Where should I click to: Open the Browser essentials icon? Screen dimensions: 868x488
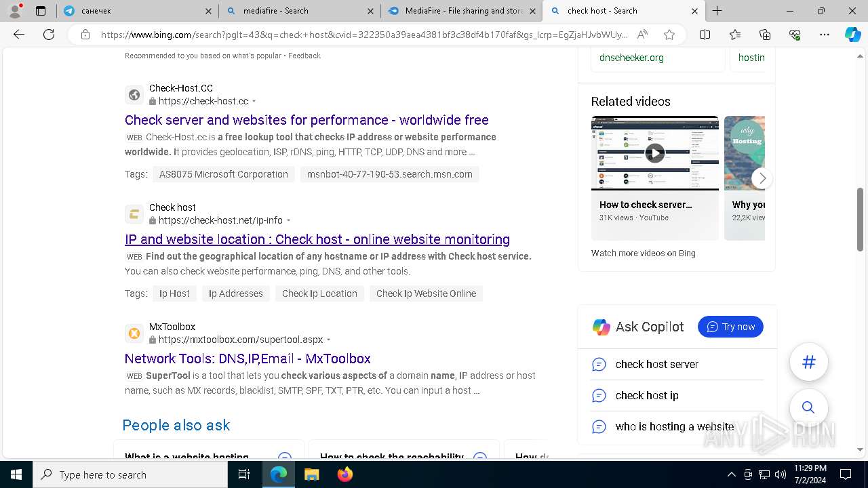coord(795,35)
